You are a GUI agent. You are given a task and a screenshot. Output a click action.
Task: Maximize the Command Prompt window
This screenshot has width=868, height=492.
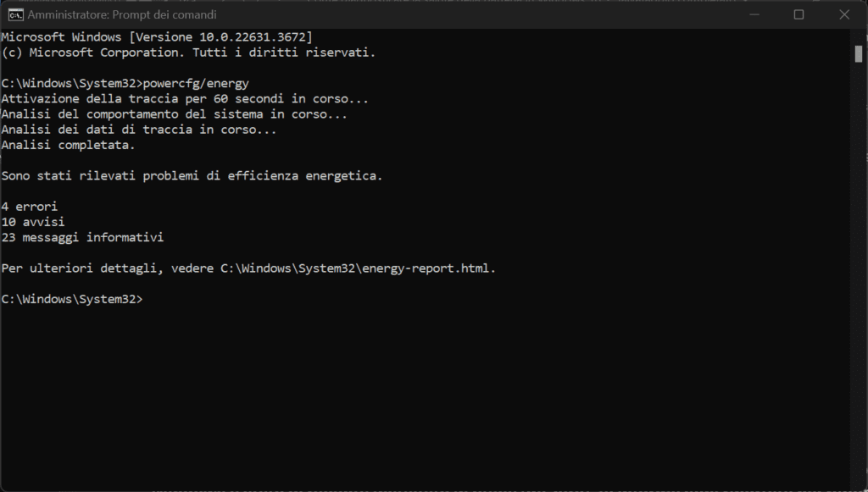pyautogui.click(x=798, y=14)
